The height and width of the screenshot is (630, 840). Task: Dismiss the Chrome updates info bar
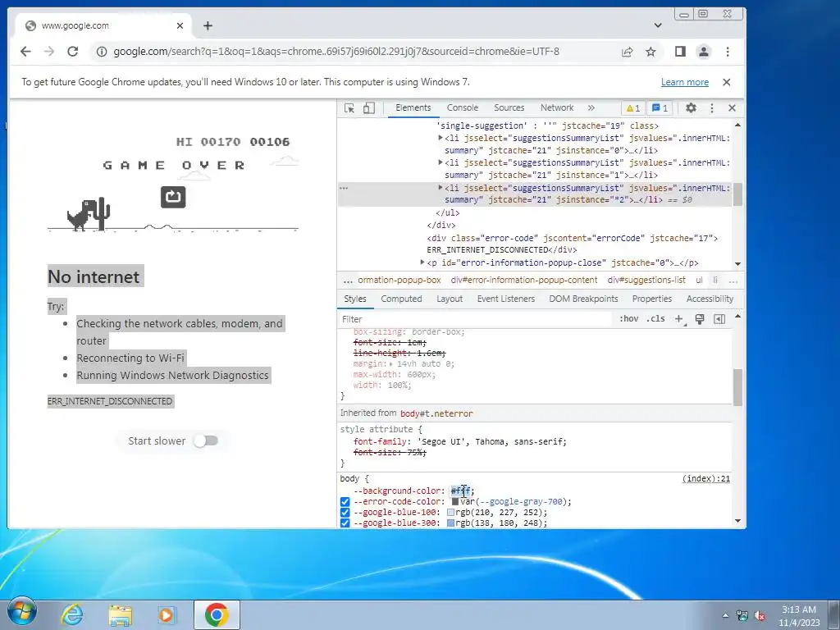coord(727,82)
